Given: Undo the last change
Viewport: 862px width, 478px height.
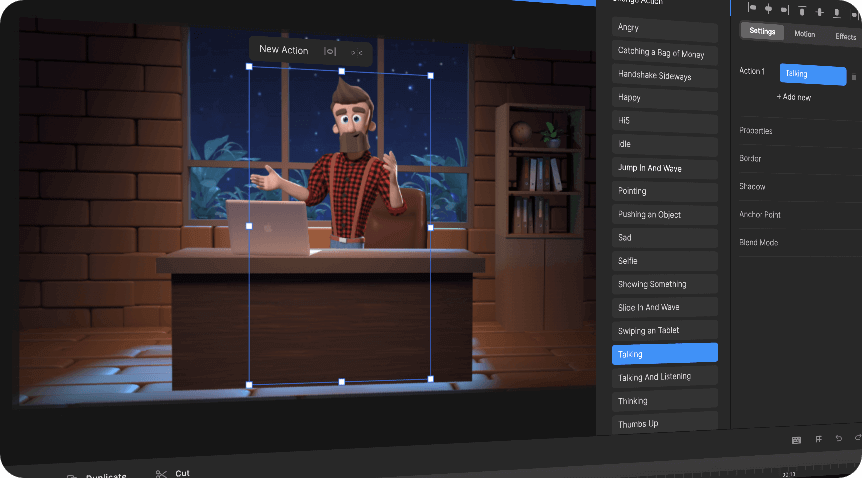Looking at the screenshot, I should pos(839,438).
